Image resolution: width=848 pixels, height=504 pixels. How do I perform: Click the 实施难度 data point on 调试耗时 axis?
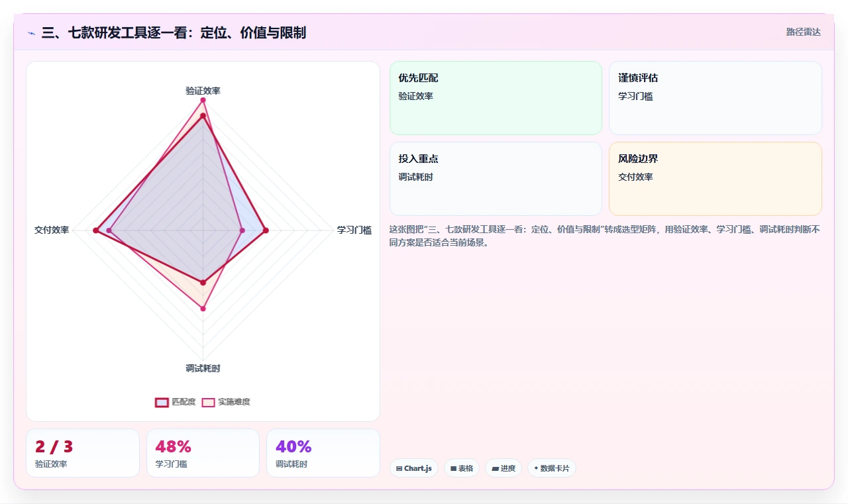coord(203,309)
